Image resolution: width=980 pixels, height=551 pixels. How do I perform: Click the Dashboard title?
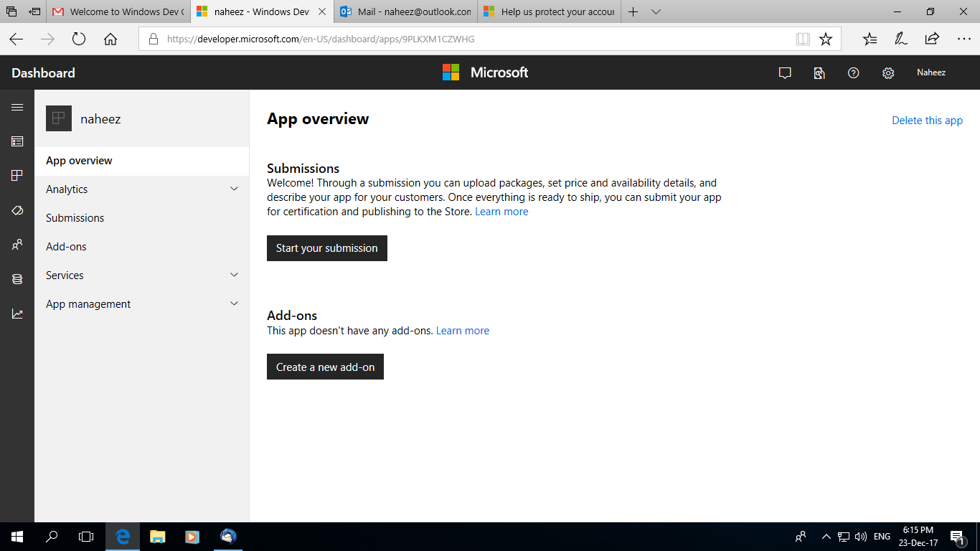(x=43, y=73)
